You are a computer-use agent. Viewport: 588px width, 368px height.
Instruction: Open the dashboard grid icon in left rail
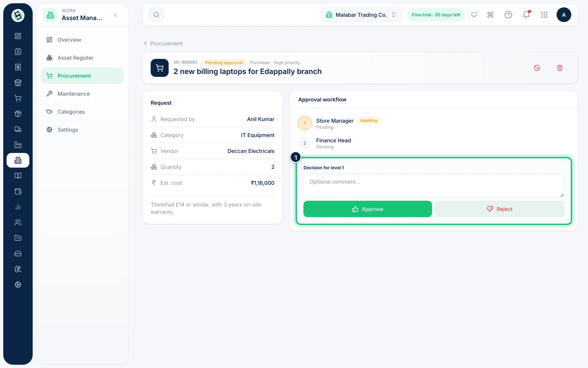[18, 36]
